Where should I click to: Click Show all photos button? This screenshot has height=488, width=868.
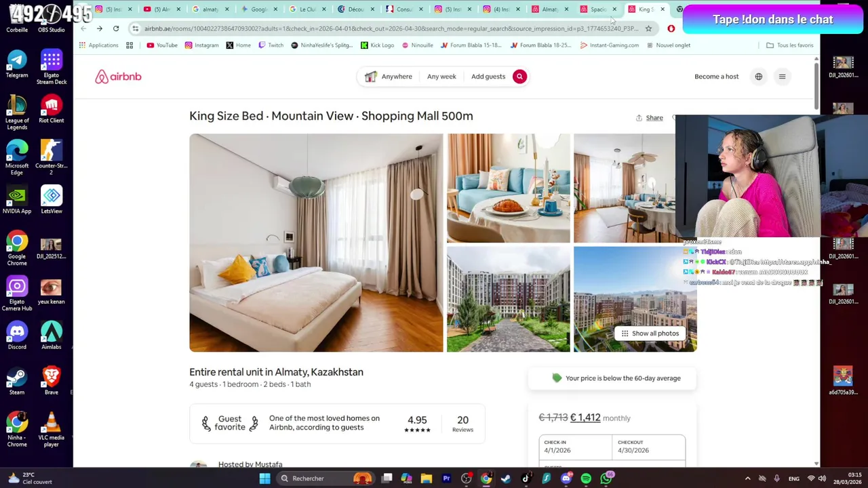pyautogui.click(x=650, y=333)
